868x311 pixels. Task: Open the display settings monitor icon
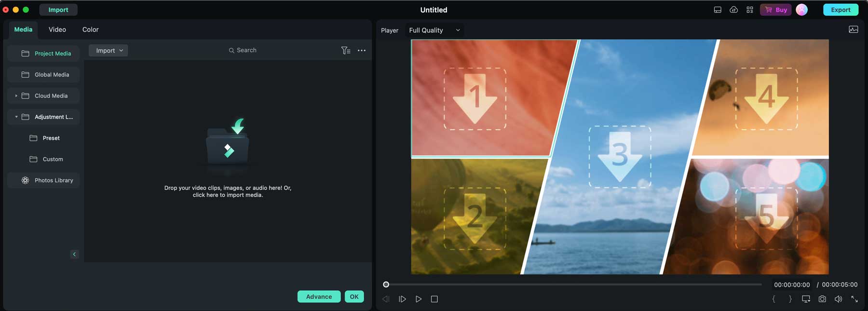click(806, 299)
